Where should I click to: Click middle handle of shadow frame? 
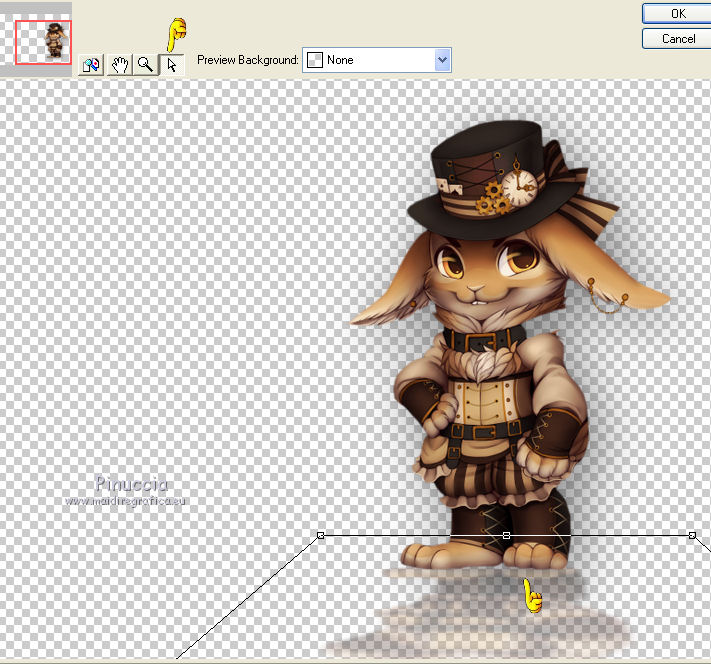pos(506,536)
